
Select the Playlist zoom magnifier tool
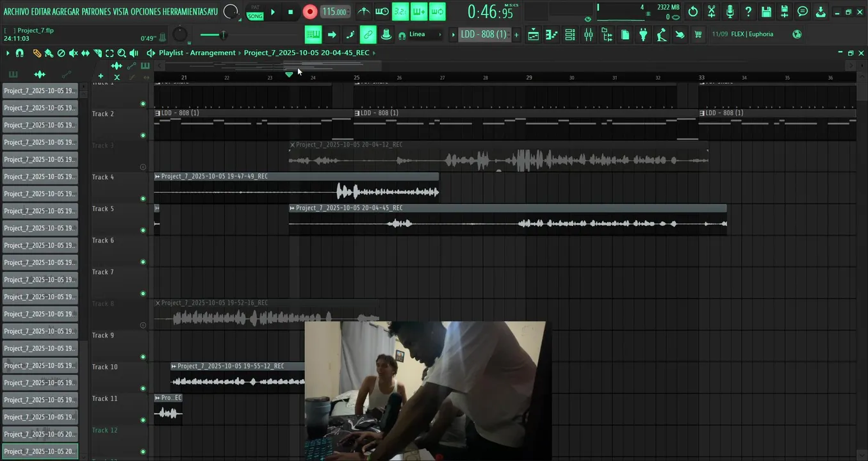122,53
